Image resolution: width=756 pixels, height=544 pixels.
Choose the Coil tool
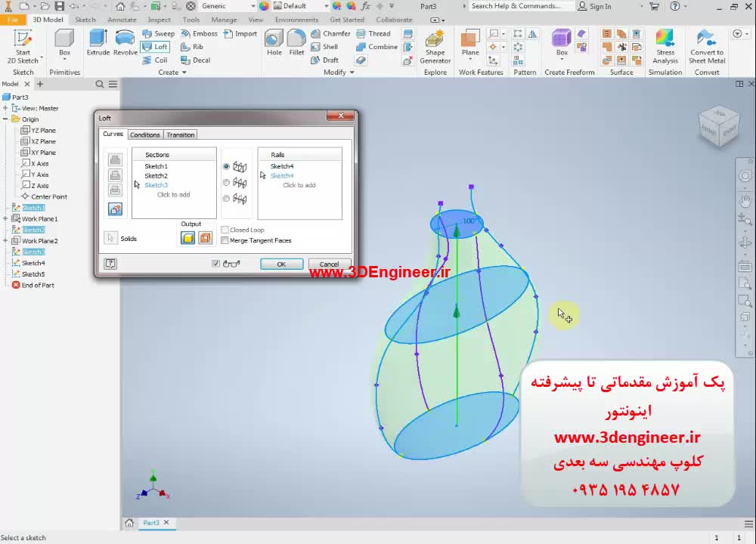click(x=155, y=60)
